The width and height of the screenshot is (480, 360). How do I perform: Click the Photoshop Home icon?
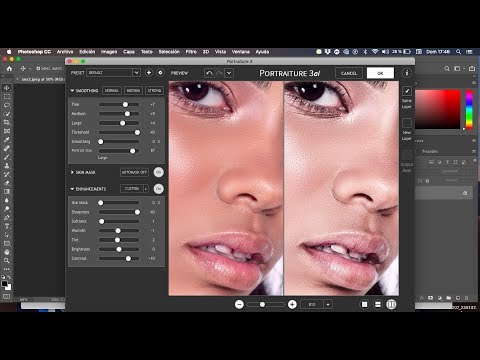[x=9, y=69]
